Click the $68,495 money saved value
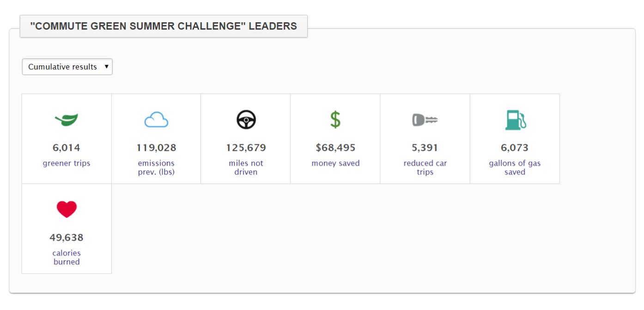This screenshot has width=644, height=310. pyautogui.click(x=335, y=148)
